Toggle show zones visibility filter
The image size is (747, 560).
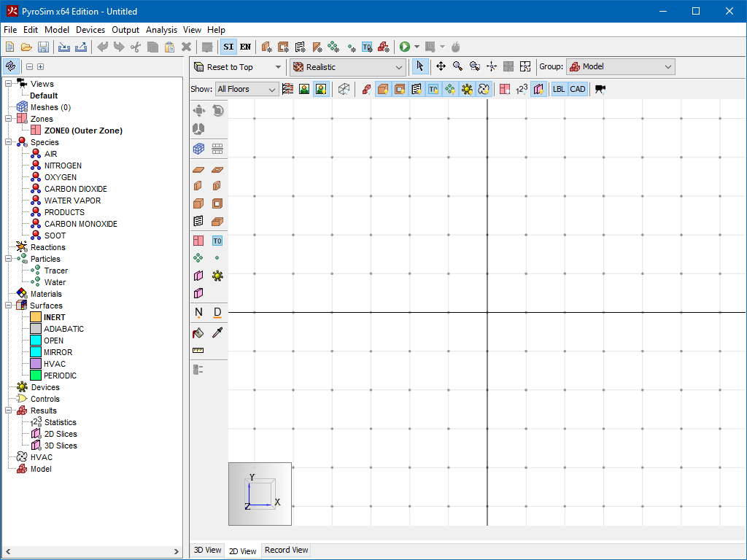point(505,89)
